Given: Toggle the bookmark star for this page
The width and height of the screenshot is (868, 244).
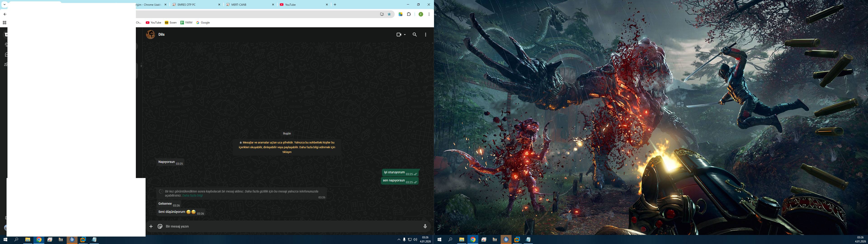Looking at the screenshot, I should coord(389,14).
